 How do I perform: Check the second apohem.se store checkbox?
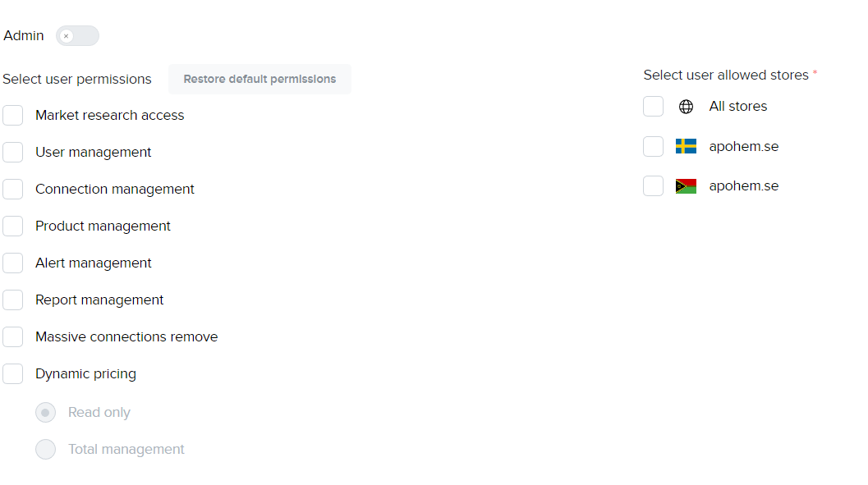[x=654, y=186]
